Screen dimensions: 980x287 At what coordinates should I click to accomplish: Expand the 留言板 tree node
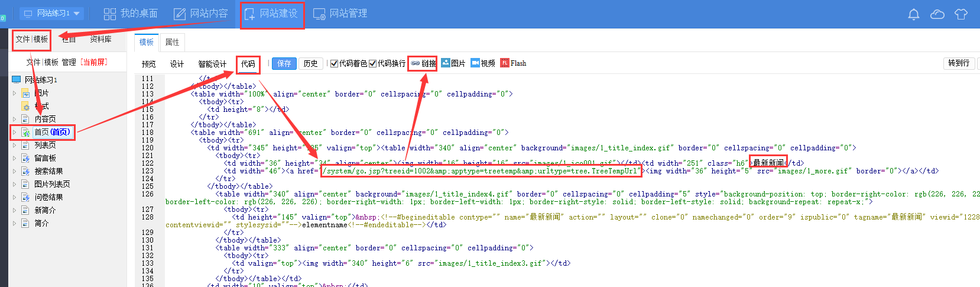[x=15, y=158]
